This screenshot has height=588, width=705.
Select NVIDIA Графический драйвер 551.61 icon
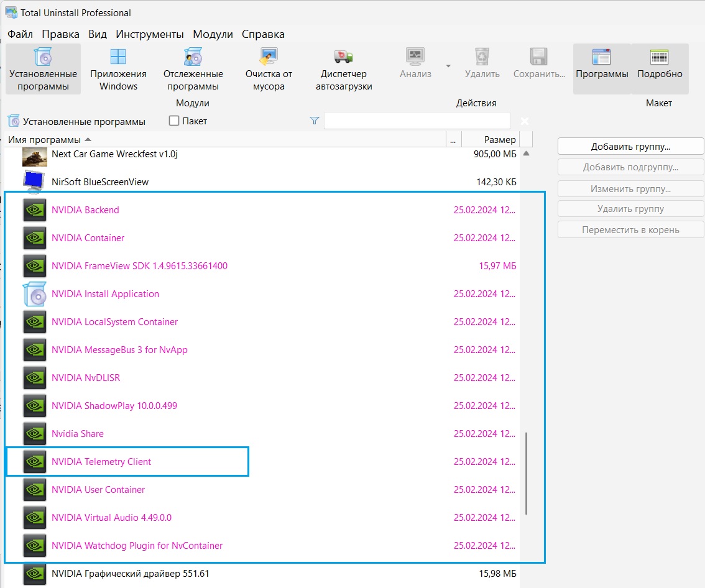tap(35, 574)
